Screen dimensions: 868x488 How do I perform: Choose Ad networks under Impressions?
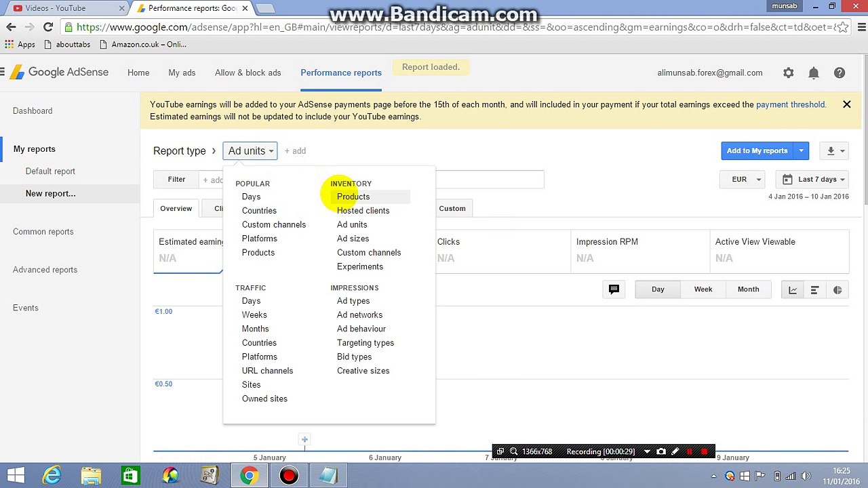[359, 315]
